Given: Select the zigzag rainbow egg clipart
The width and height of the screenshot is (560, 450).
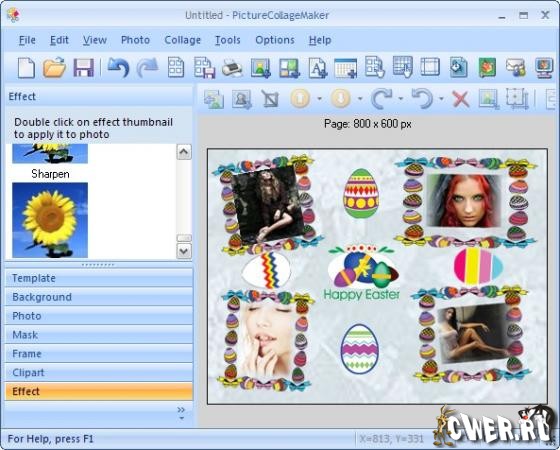Looking at the screenshot, I should [266, 270].
